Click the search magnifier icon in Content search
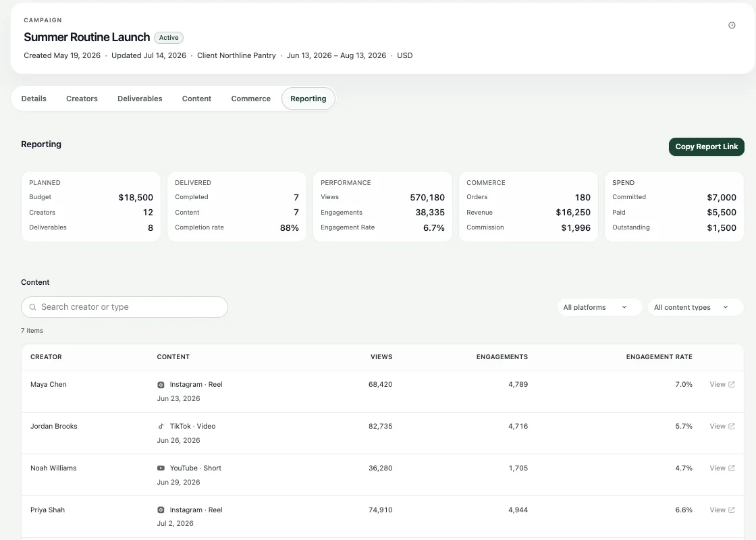 tap(33, 307)
